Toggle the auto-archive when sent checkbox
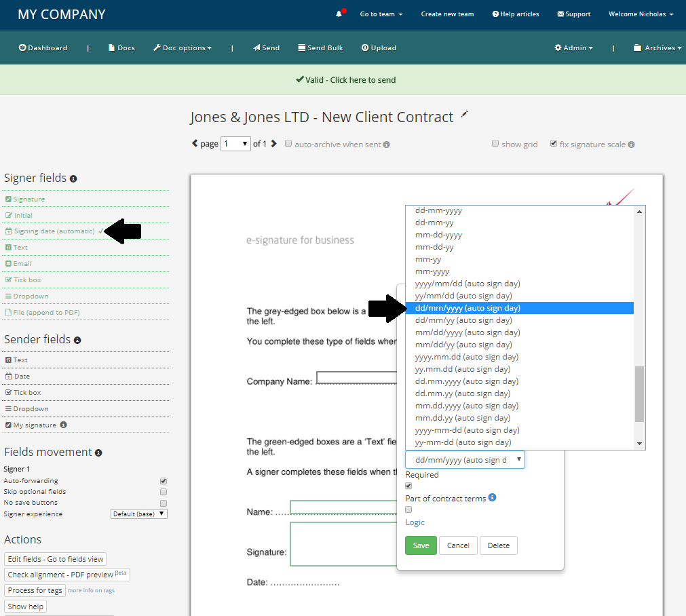Screen dimensions: 686x616 pos(288,144)
